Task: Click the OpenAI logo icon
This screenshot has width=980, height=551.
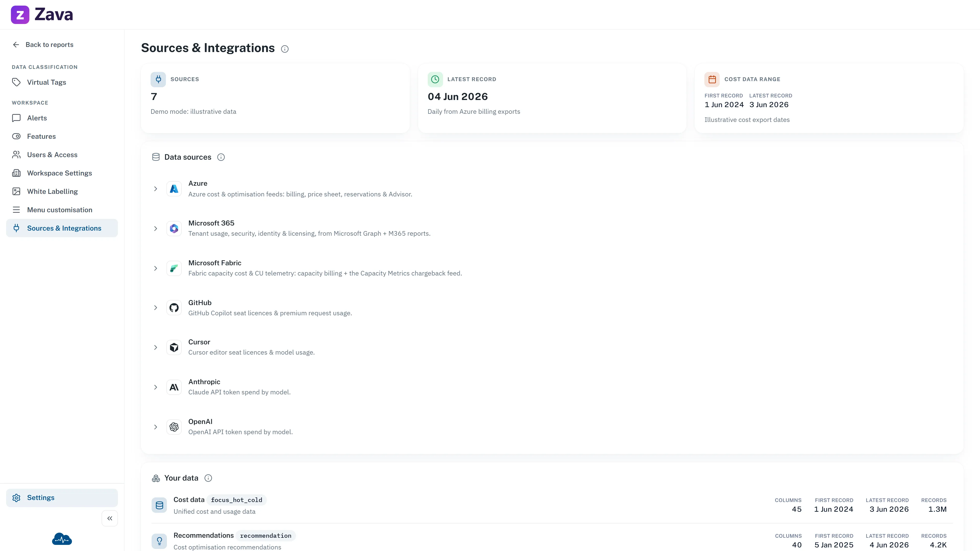Action: tap(174, 427)
